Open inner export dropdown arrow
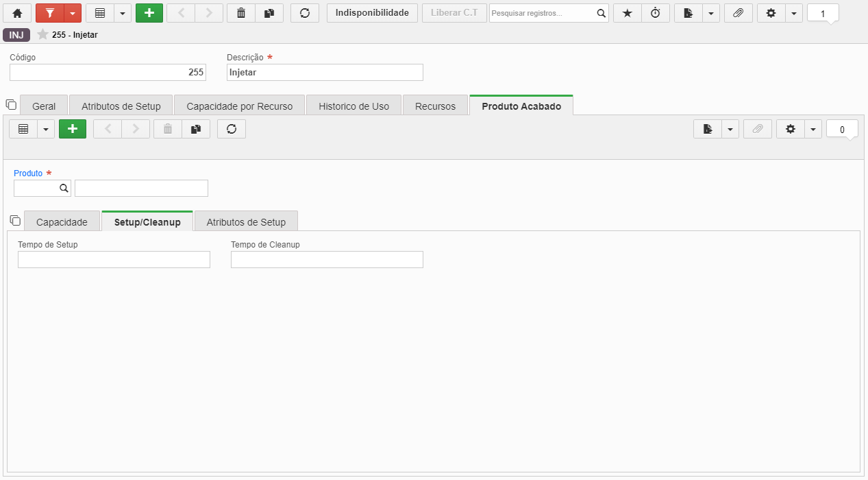The height and width of the screenshot is (480, 868). coord(730,129)
